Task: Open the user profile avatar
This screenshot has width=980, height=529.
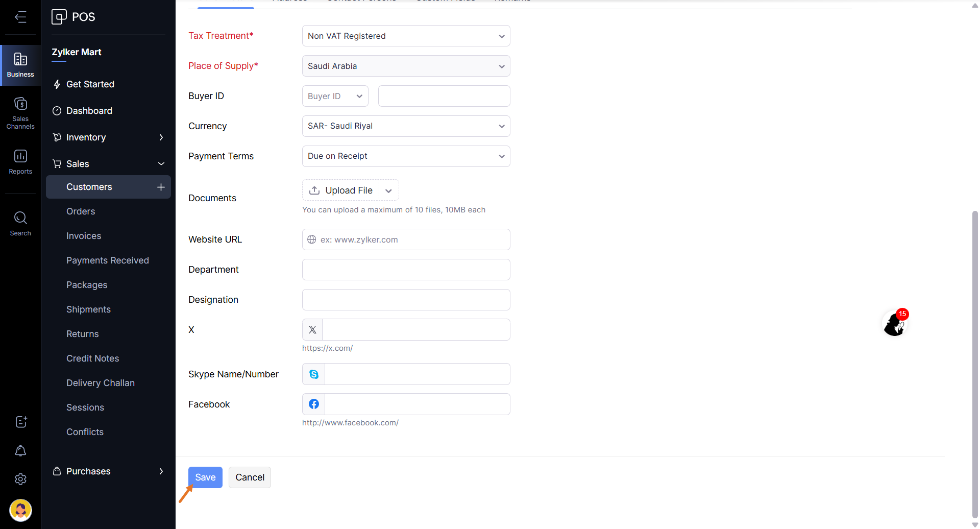Action: (20, 510)
